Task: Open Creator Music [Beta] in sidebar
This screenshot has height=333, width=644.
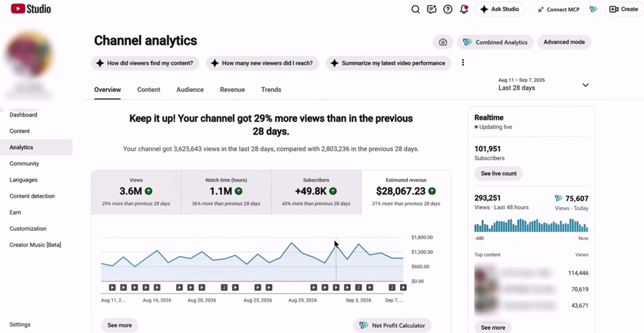Action: click(36, 245)
